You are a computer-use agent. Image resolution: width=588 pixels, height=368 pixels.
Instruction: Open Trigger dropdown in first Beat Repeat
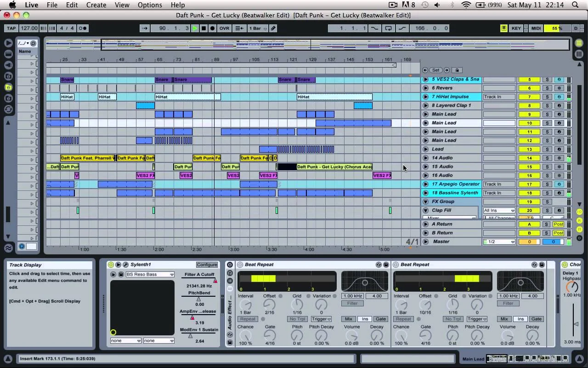[x=321, y=319]
